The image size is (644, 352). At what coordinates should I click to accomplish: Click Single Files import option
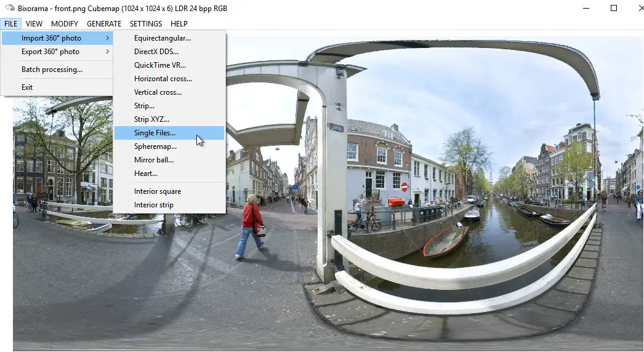[x=169, y=133]
